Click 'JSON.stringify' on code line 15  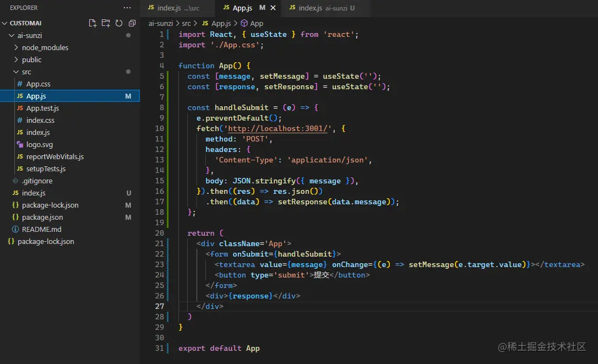point(264,181)
